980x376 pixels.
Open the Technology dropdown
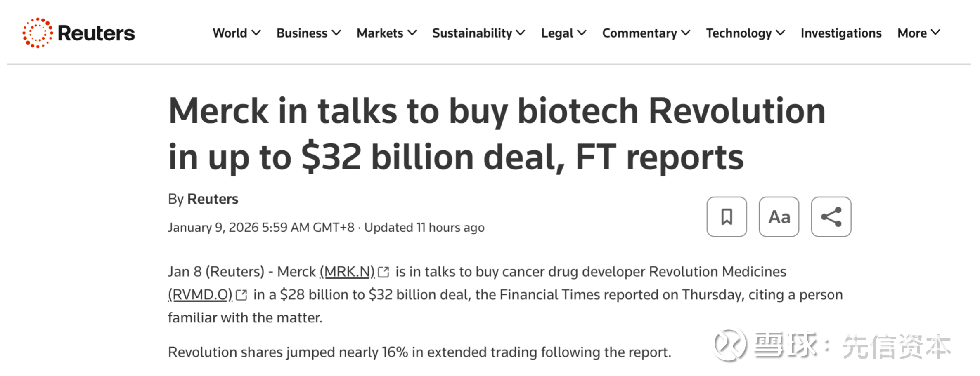tap(745, 33)
